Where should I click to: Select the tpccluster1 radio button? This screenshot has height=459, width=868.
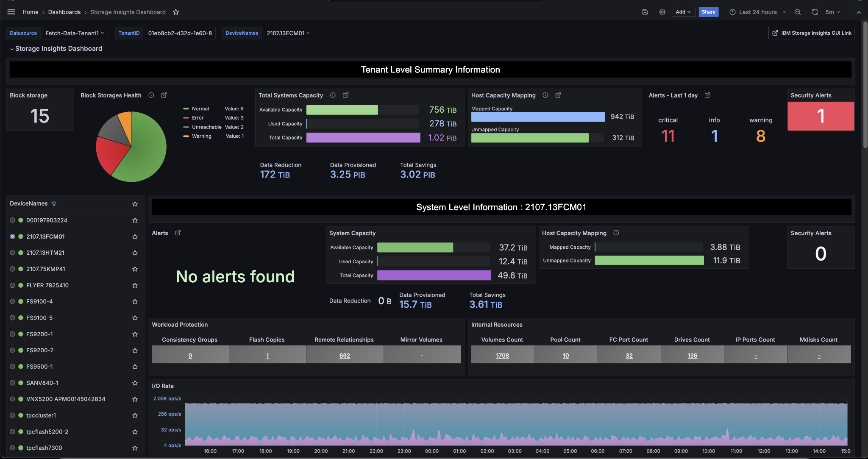coord(12,415)
